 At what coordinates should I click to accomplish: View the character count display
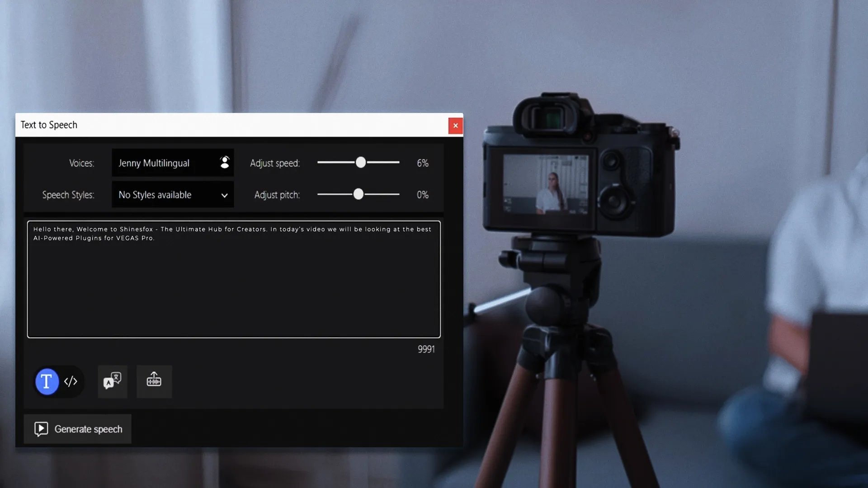point(426,348)
